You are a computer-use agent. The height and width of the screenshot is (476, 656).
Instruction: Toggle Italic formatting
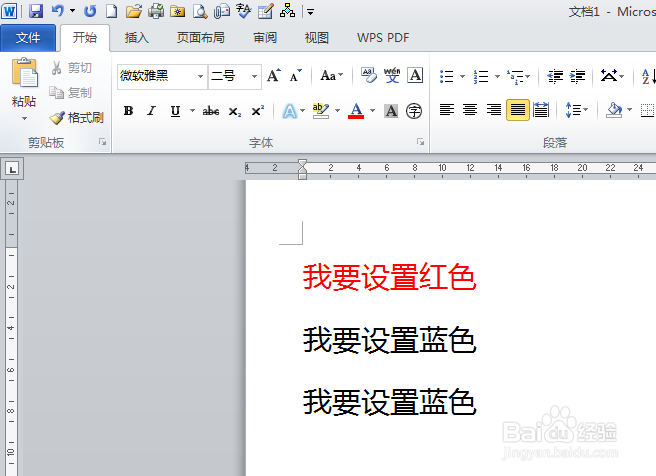click(x=151, y=111)
